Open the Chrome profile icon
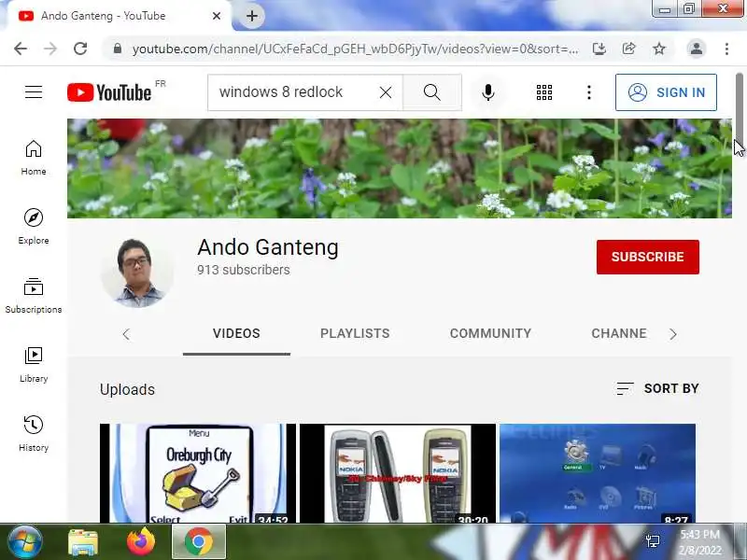Image resolution: width=747 pixels, height=560 pixels. click(x=696, y=49)
